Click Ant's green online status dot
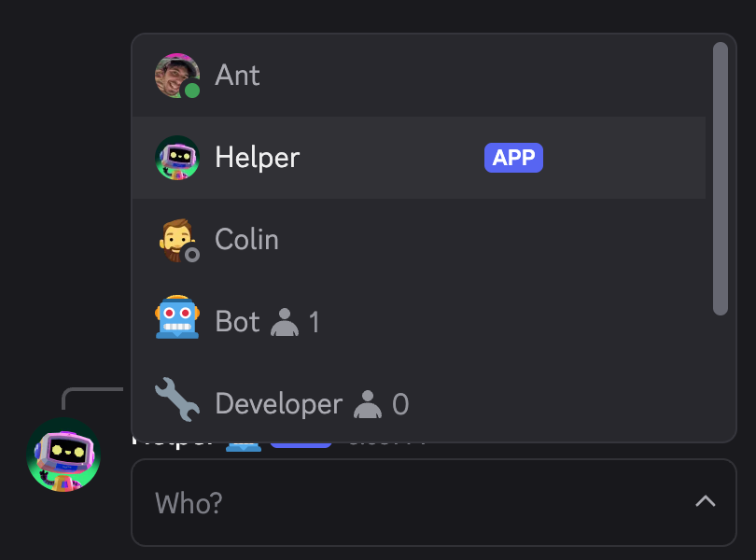The height and width of the screenshot is (560, 756). point(192,91)
